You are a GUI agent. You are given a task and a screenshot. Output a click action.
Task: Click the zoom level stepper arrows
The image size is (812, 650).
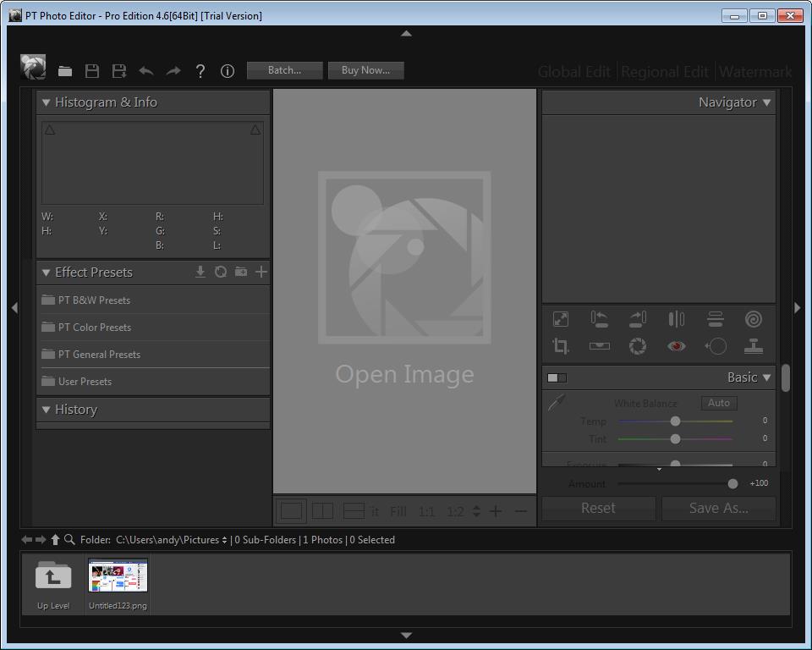[x=476, y=511]
